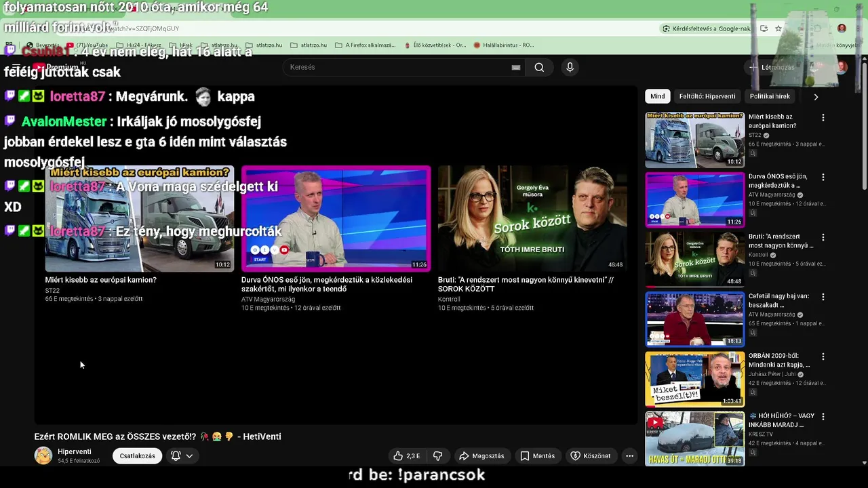The height and width of the screenshot is (488, 868).
Task: Click sidebar channel name 'Juhász Péter | Juhi'
Action: (x=772, y=374)
